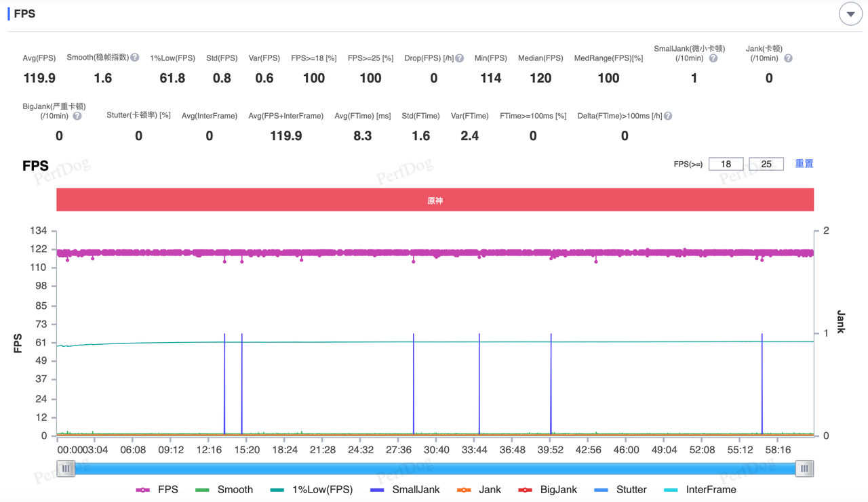Open help icon for Jank(卡顿)
The width and height of the screenshot is (868, 502).
788,58
